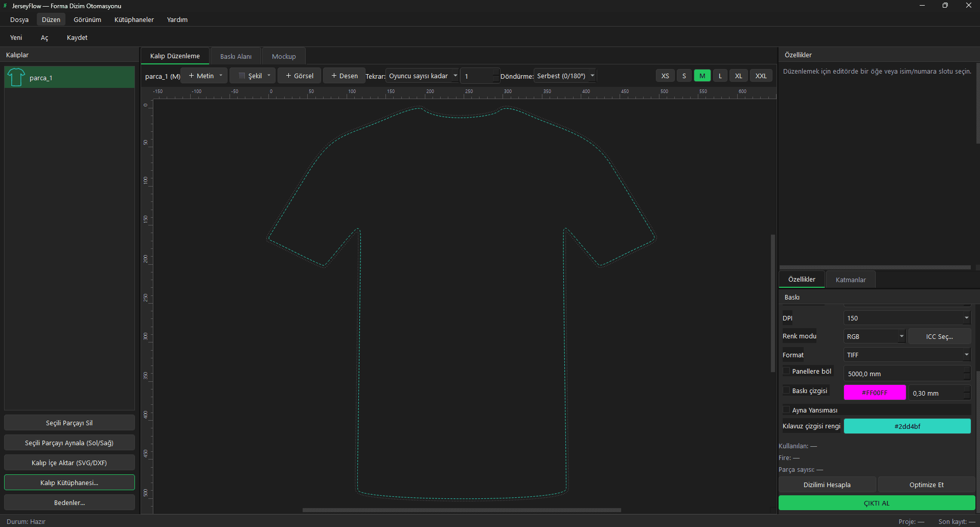The image size is (980, 527).
Task: Open the DPI dropdown
Action: click(x=907, y=318)
